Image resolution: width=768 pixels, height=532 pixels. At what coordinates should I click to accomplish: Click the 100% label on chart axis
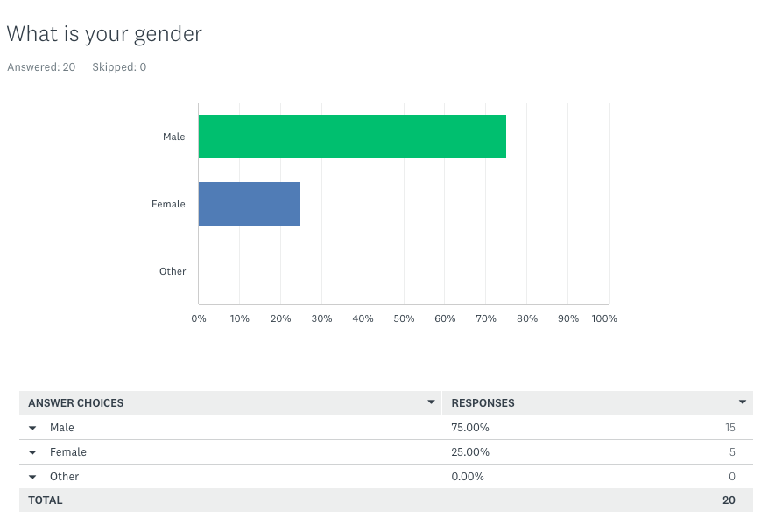(x=604, y=318)
